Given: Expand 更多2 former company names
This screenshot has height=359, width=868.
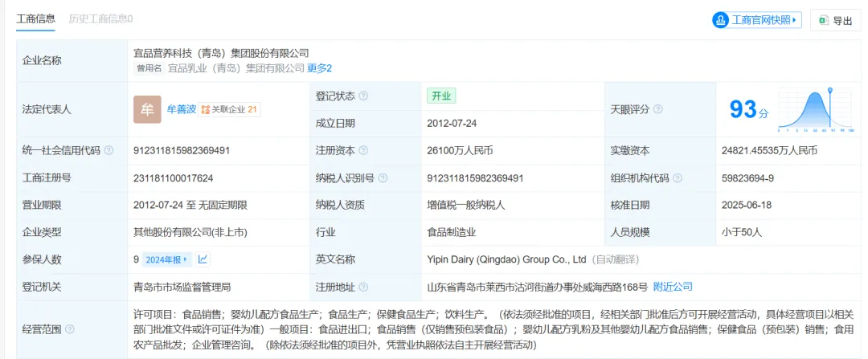Looking at the screenshot, I should (x=319, y=68).
